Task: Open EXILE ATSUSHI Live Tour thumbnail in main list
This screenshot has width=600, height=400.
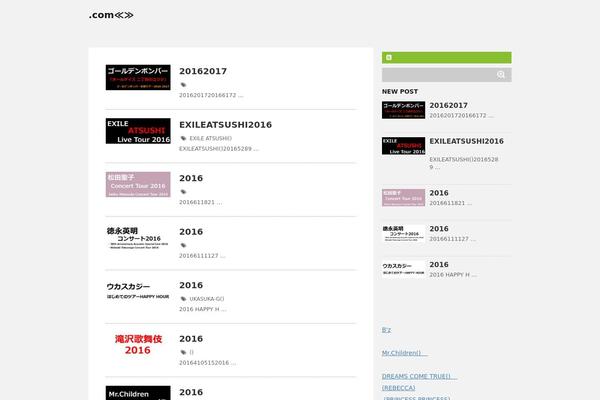Action: pos(138,131)
